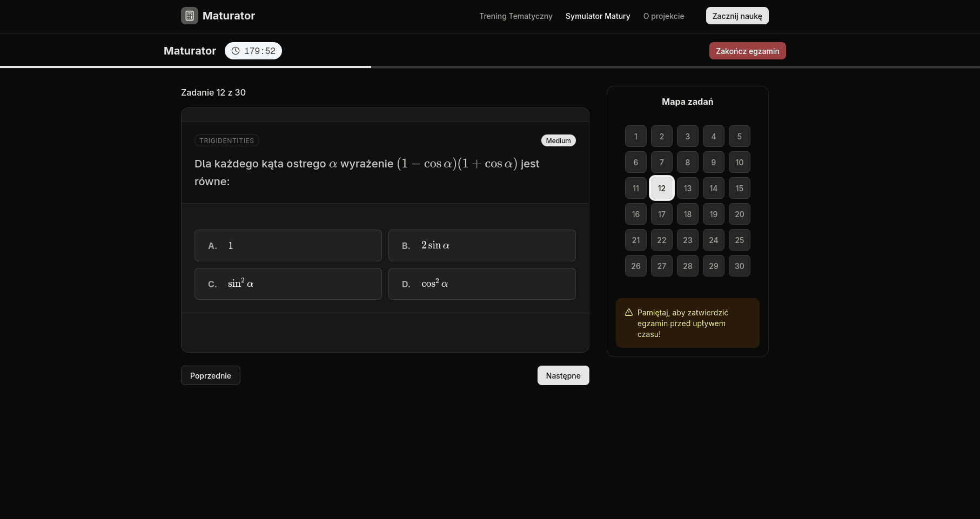This screenshot has width=980, height=519.
Task: Click the clock icon next to the timer
Action: [x=235, y=51]
